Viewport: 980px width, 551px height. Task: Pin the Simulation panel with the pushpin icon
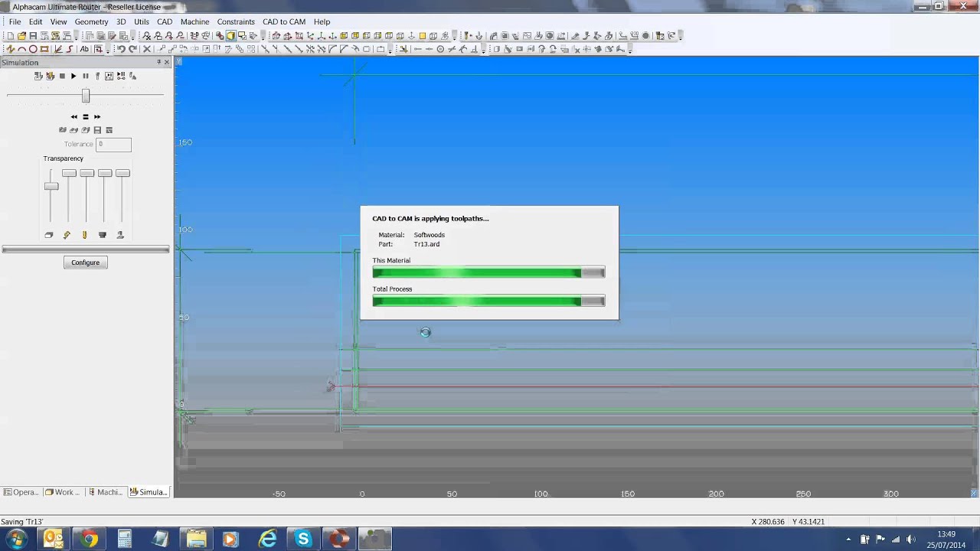[x=159, y=62]
